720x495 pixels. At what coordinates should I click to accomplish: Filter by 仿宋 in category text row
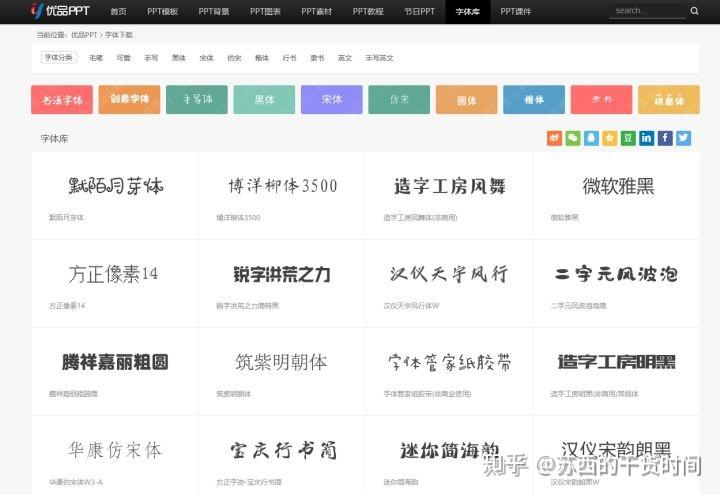(234, 58)
